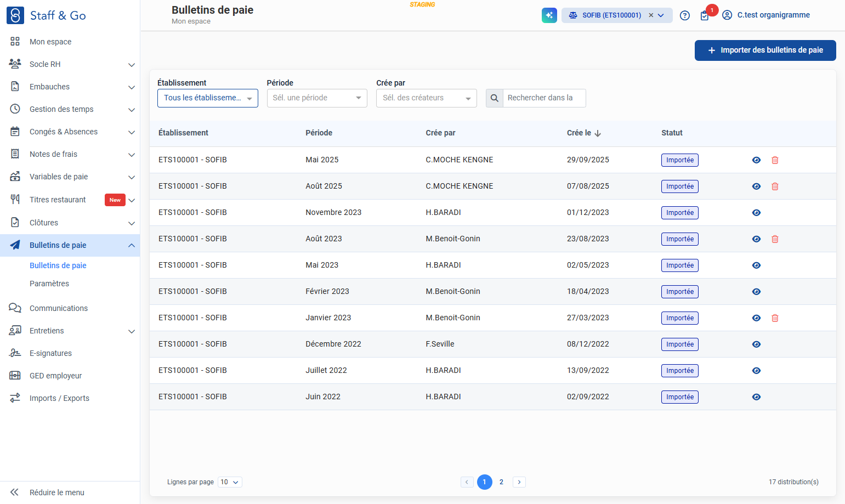
Task: Click the next page arrow
Action: (519, 482)
